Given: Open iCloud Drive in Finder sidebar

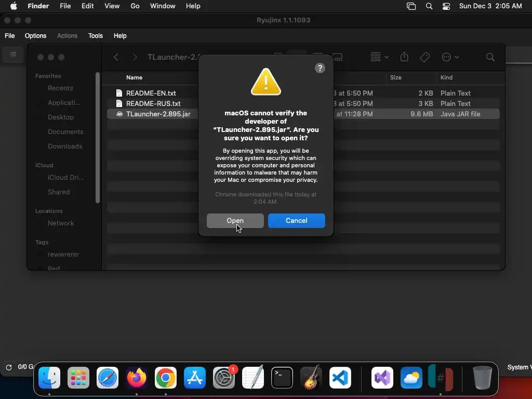Looking at the screenshot, I should 65,178.
